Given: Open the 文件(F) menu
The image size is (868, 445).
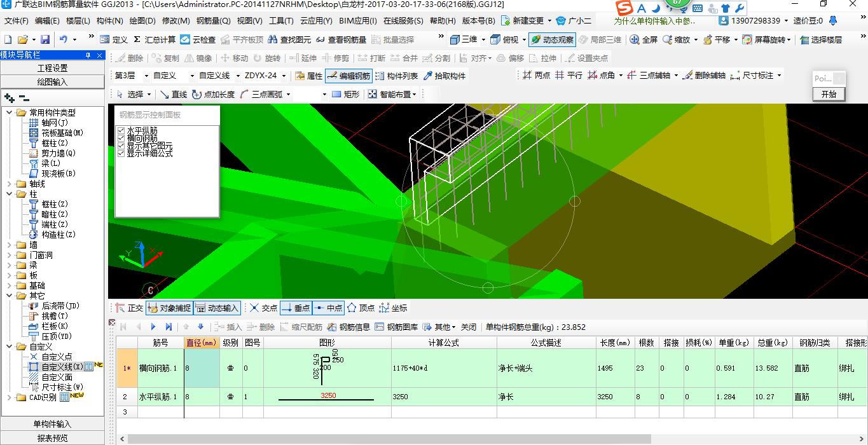Looking at the screenshot, I should [x=16, y=21].
